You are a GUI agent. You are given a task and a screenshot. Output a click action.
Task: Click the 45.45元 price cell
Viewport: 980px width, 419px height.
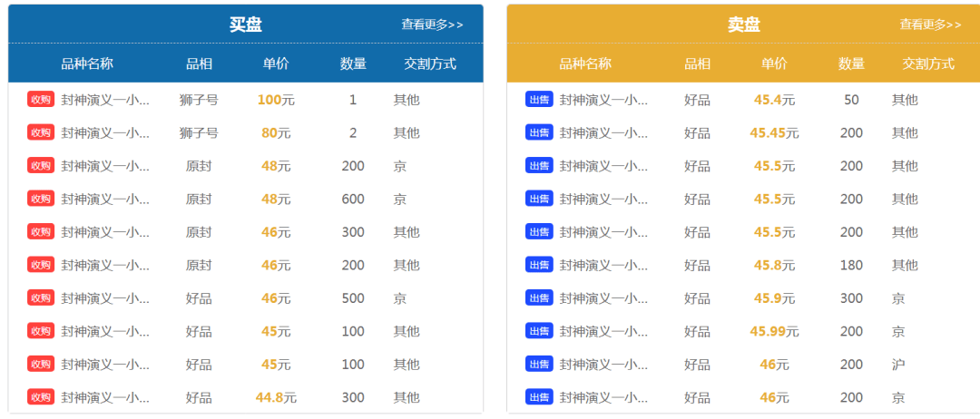pos(774,132)
